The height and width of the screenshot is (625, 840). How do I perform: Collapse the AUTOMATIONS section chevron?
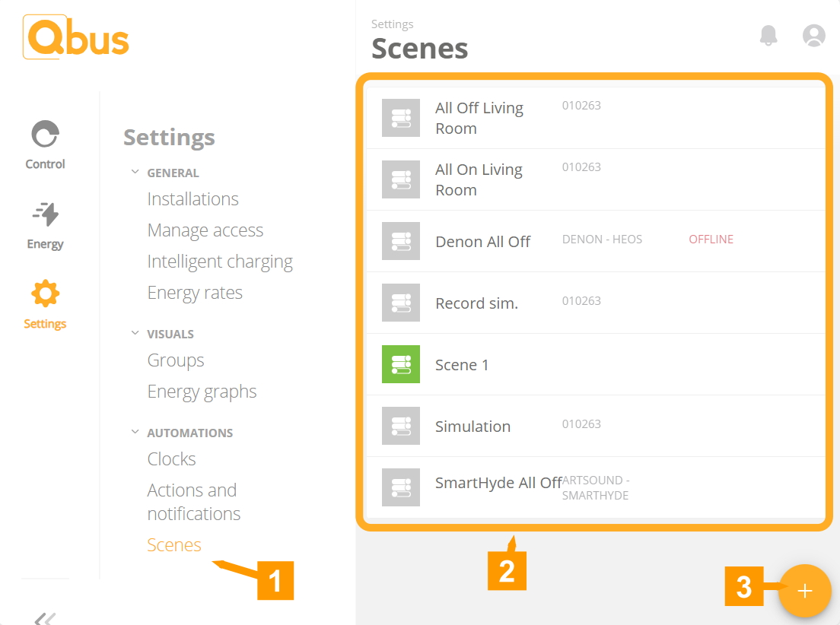(x=135, y=432)
